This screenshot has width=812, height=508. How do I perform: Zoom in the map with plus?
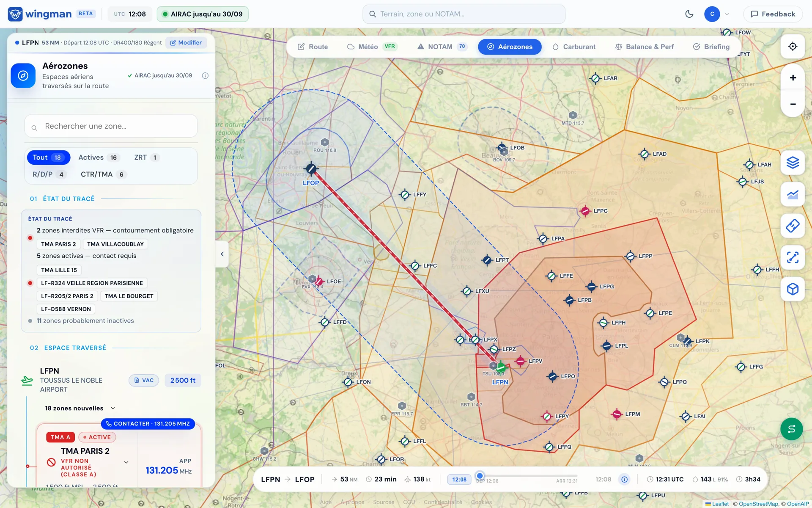coord(793,77)
